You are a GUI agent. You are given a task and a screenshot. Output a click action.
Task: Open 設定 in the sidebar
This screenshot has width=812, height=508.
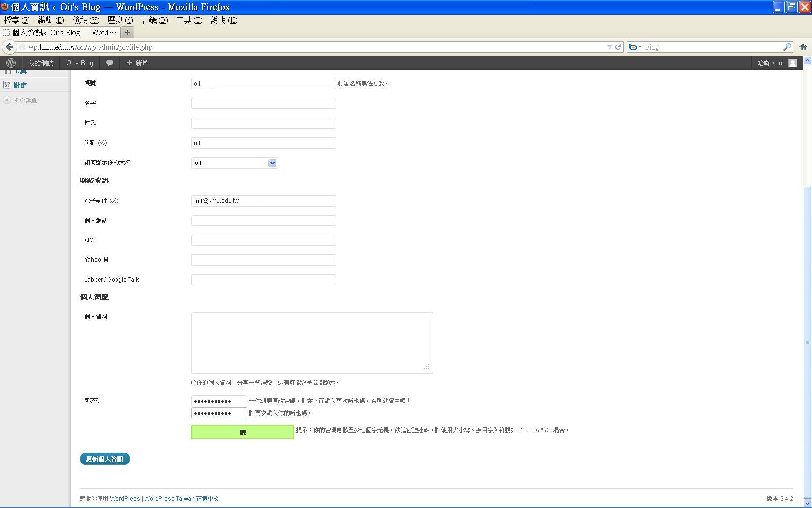20,85
